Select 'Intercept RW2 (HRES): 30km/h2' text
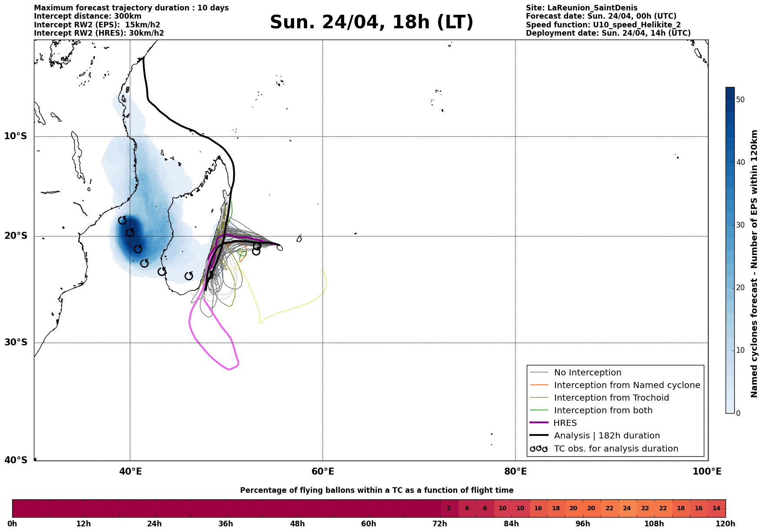The width and height of the screenshot is (763, 532). click(99, 33)
